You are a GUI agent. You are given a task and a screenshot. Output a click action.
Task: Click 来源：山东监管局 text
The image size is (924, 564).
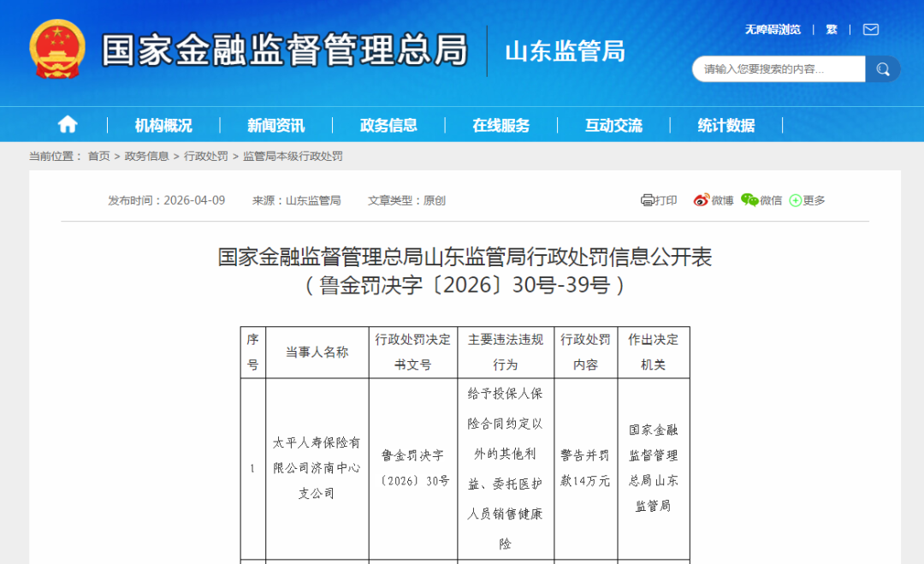click(x=296, y=200)
